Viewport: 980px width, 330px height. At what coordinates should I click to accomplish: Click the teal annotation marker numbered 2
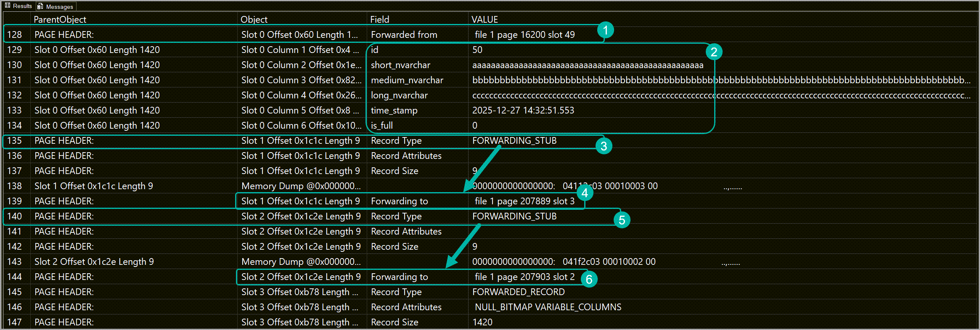[714, 52]
